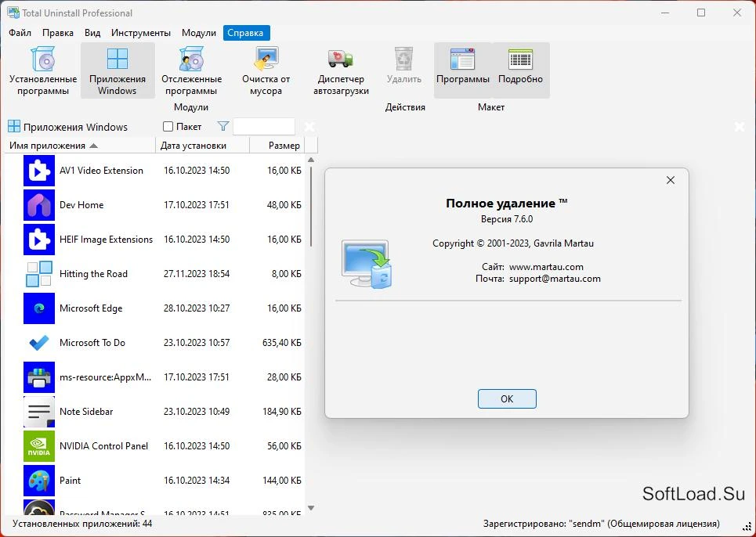
Task: Click the Microsoft Edge app icon
Action: [x=39, y=308]
